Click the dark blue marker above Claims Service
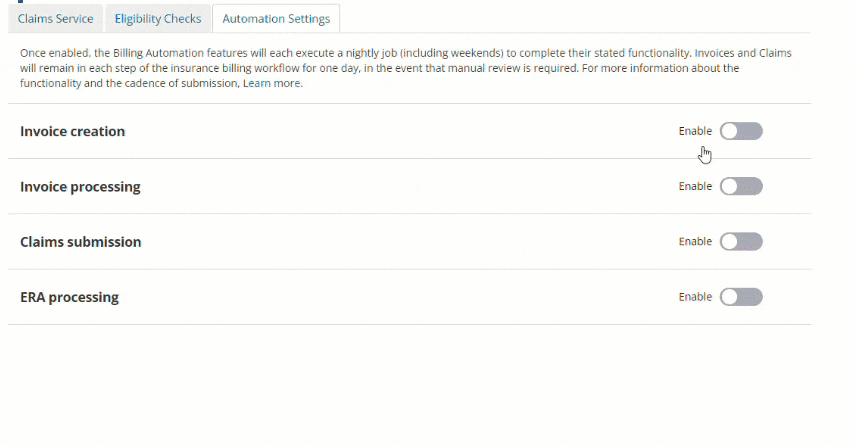 [x=20, y=2]
